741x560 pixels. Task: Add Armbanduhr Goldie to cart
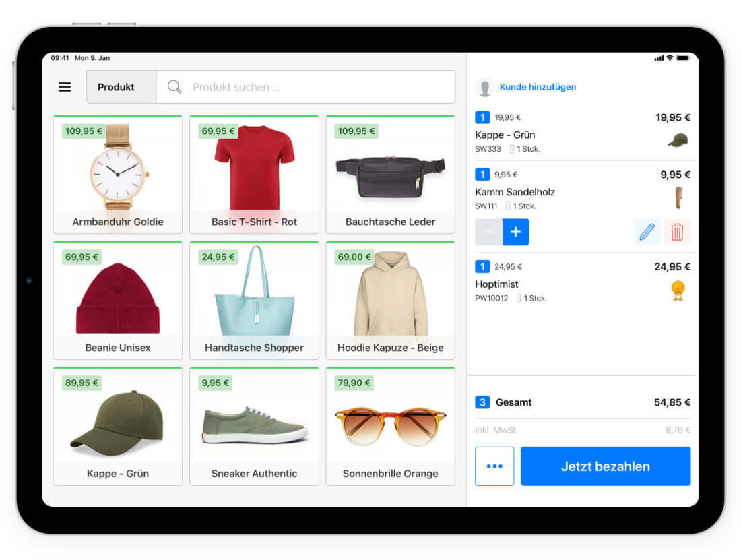click(118, 175)
